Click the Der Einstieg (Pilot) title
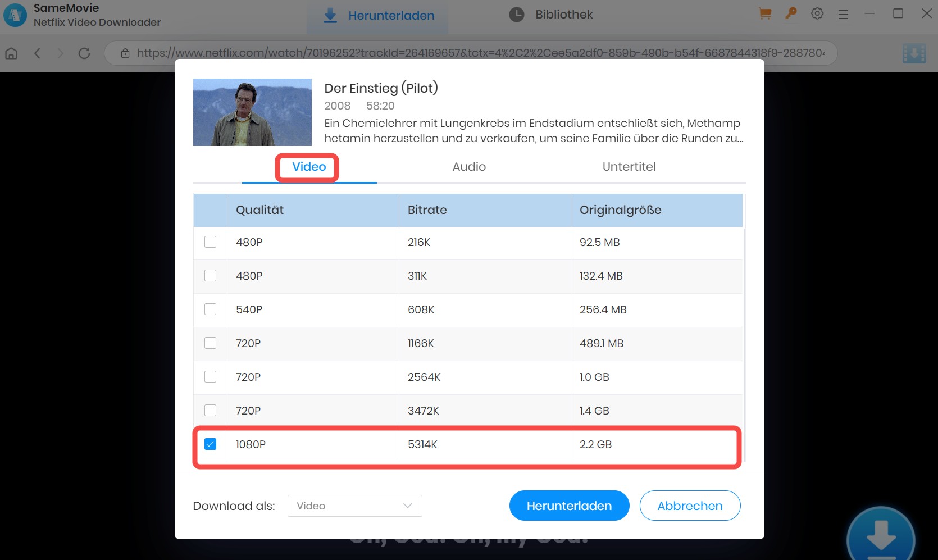This screenshot has width=938, height=560. click(x=381, y=88)
